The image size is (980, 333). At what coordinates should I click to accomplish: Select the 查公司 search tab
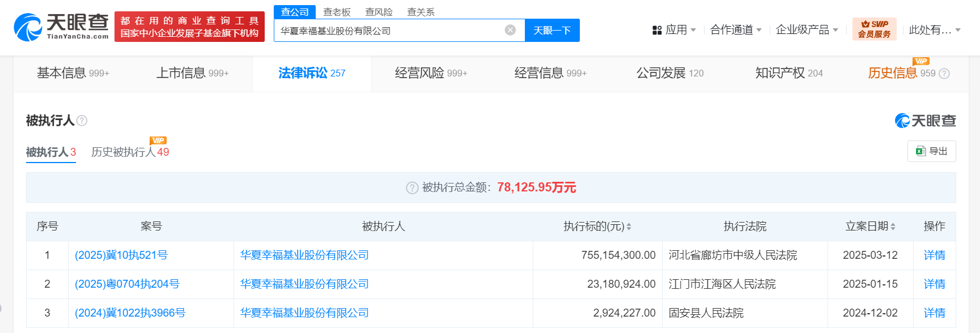[295, 12]
